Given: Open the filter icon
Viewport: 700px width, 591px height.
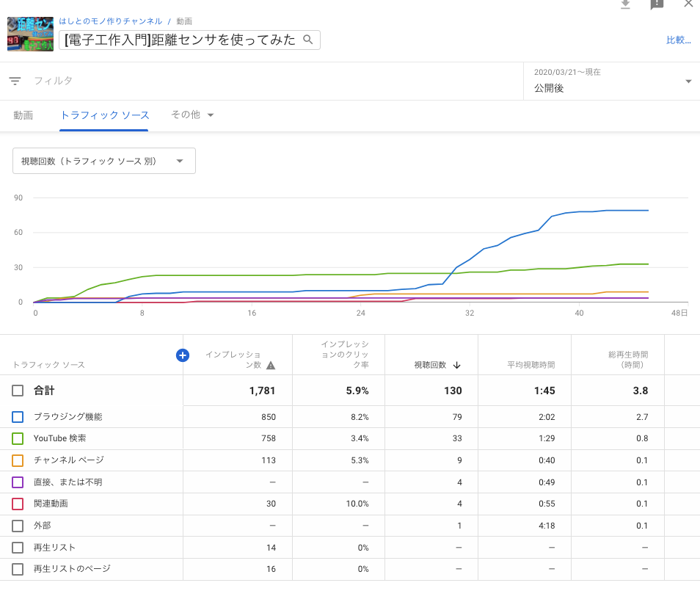Looking at the screenshot, I should click(x=15, y=81).
